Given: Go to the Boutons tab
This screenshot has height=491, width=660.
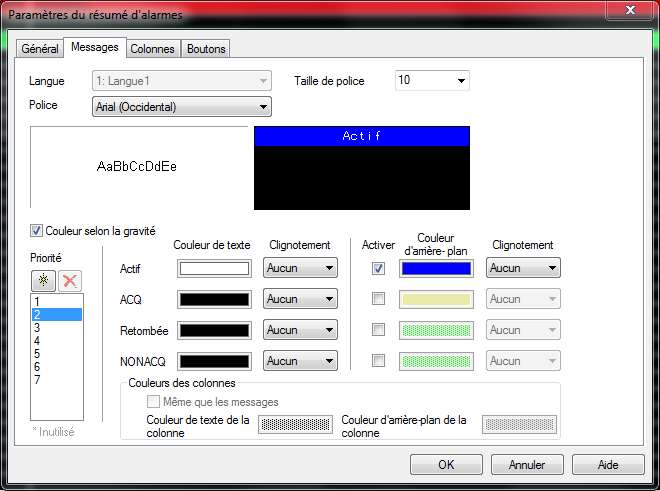Looking at the screenshot, I should pyautogui.click(x=206, y=49).
